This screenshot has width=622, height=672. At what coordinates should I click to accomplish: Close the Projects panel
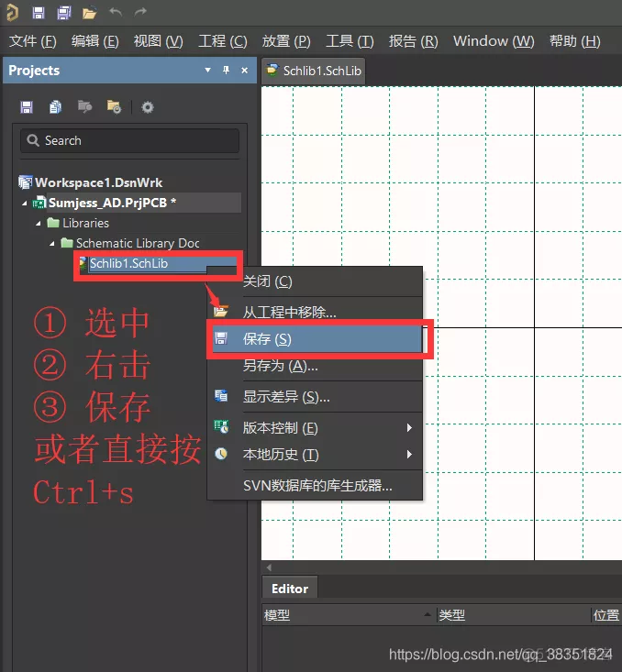pos(245,70)
